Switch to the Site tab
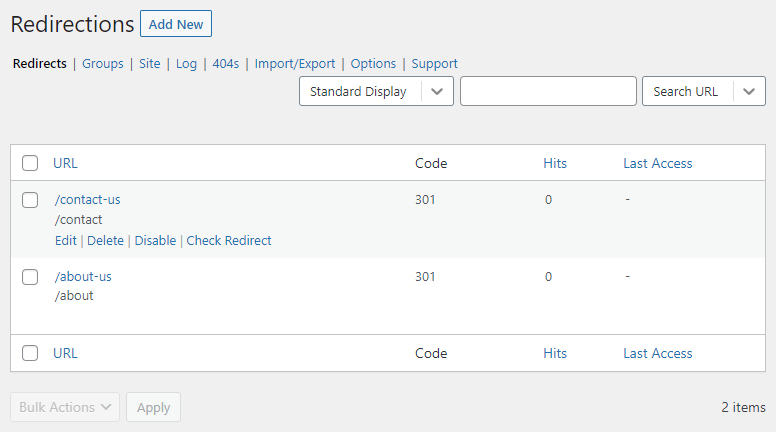The width and height of the screenshot is (776, 432). (x=149, y=63)
